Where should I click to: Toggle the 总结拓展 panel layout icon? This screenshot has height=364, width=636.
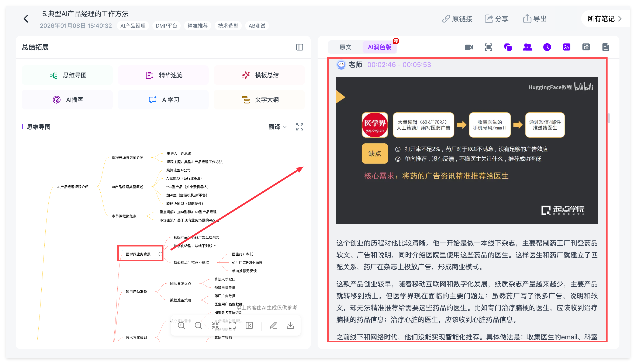[x=300, y=47]
